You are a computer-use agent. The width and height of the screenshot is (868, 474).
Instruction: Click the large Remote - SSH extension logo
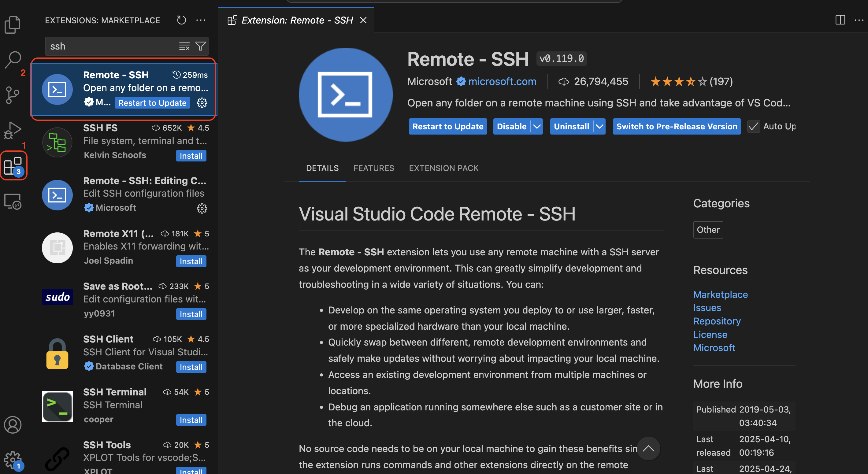345,94
